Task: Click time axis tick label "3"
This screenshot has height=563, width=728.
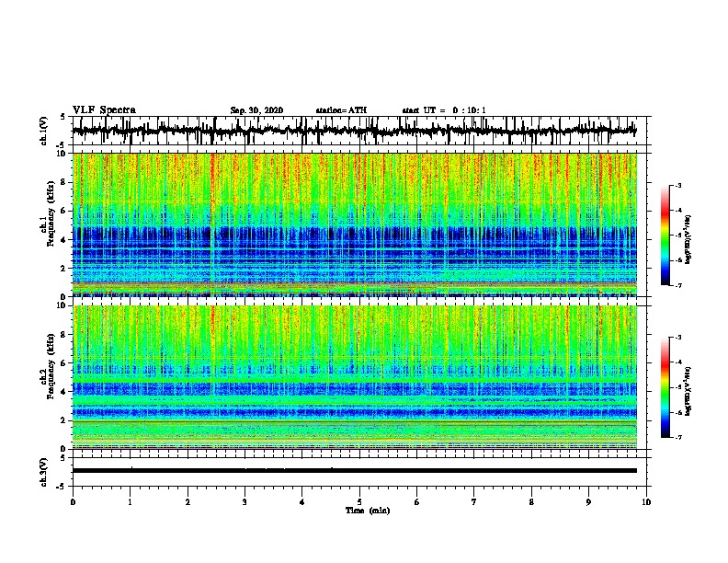Action: pos(245,502)
